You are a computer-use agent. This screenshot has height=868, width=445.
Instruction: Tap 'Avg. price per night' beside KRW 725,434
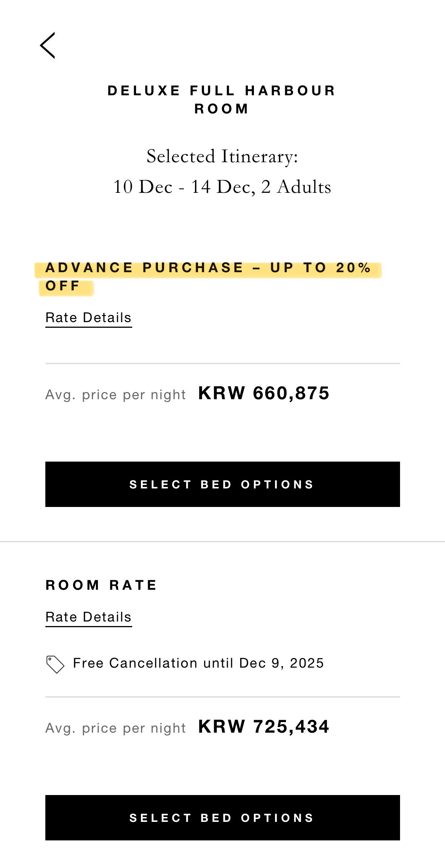tap(116, 728)
